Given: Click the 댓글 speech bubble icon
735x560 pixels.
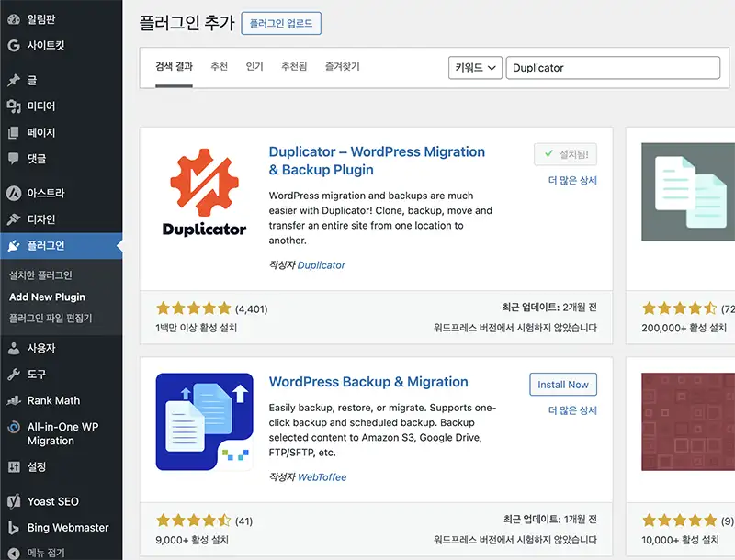Looking at the screenshot, I should point(14,159).
